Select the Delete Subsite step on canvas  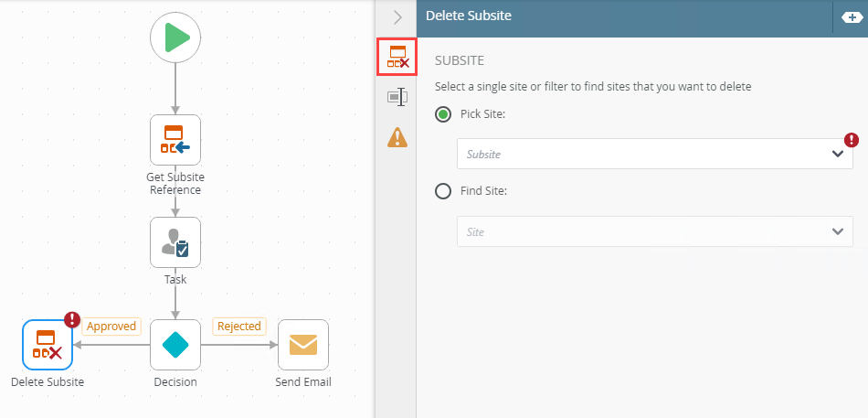pyautogui.click(x=48, y=344)
